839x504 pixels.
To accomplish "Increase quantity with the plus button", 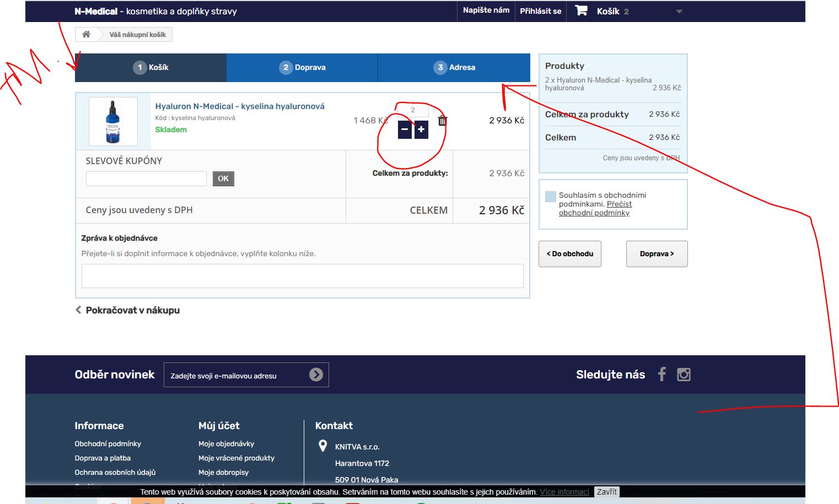I will coord(421,129).
